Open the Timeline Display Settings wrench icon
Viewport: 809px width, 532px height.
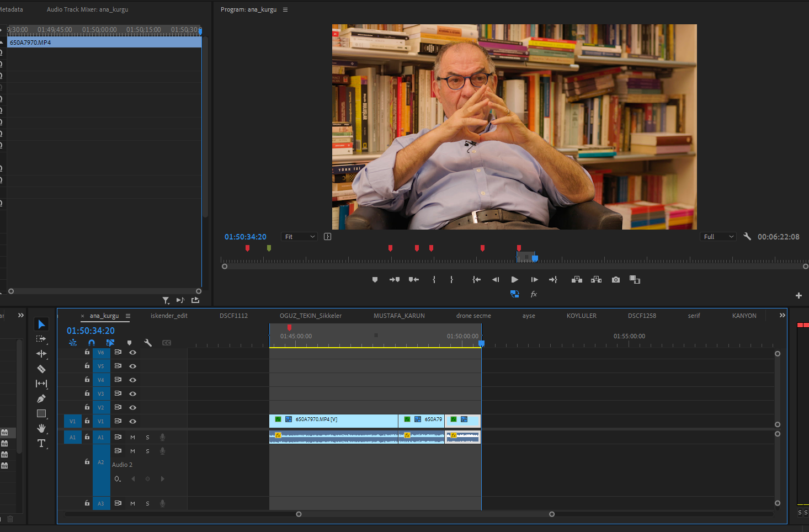point(148,343)
